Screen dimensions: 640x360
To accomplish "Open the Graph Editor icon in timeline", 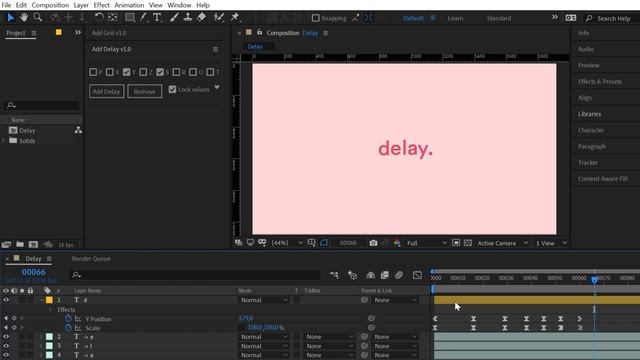I will tap(417, 275).
